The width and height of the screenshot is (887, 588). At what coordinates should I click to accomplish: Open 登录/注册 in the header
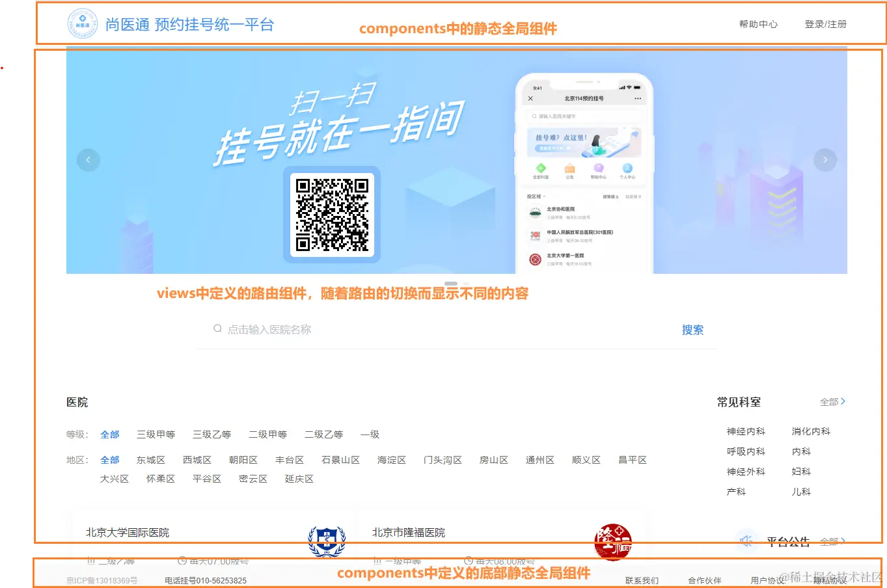825,24
